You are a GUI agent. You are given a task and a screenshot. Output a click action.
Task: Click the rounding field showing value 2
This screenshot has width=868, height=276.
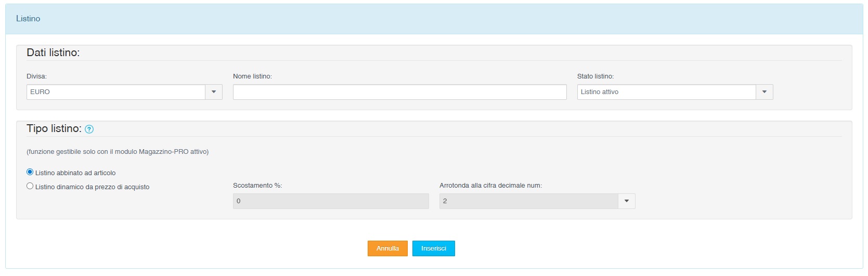(528, 201)
